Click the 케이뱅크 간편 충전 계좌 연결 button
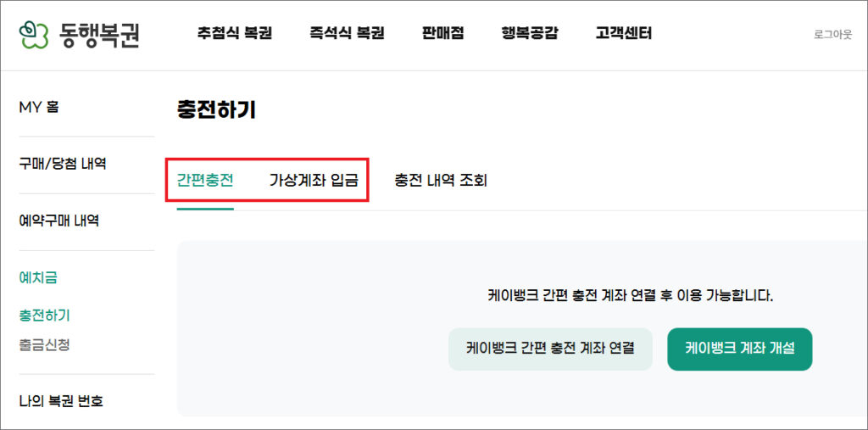This screenshot has height=430, width=868. 550,349
